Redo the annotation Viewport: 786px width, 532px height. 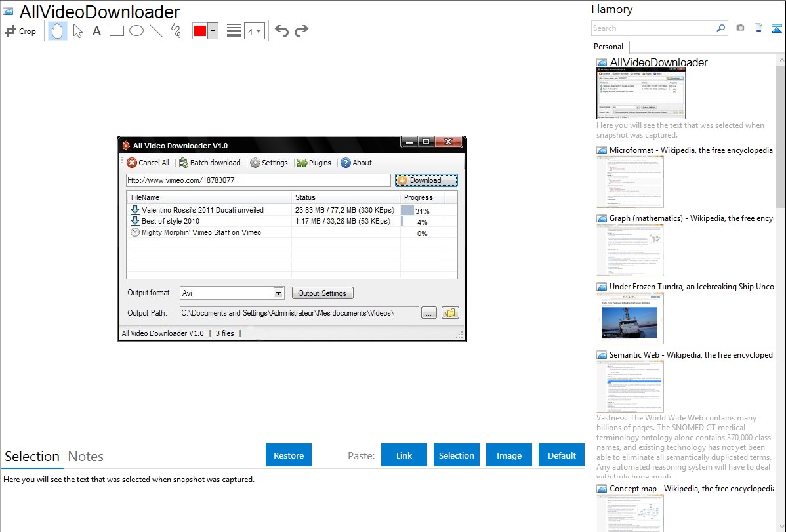pyautogui.click(x=301, y=31)
